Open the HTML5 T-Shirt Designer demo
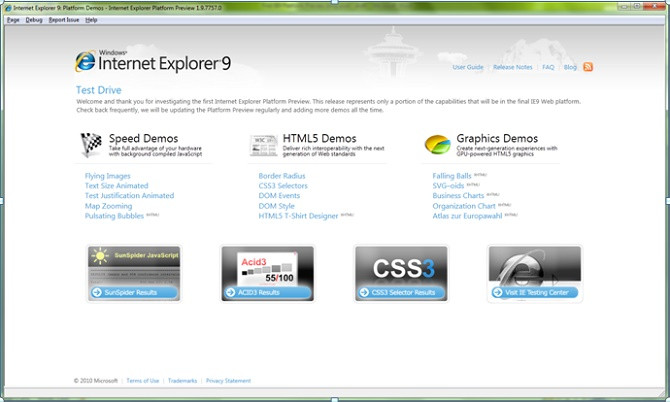670x402 pixels. pyautogui.click(x=298, y=216)
